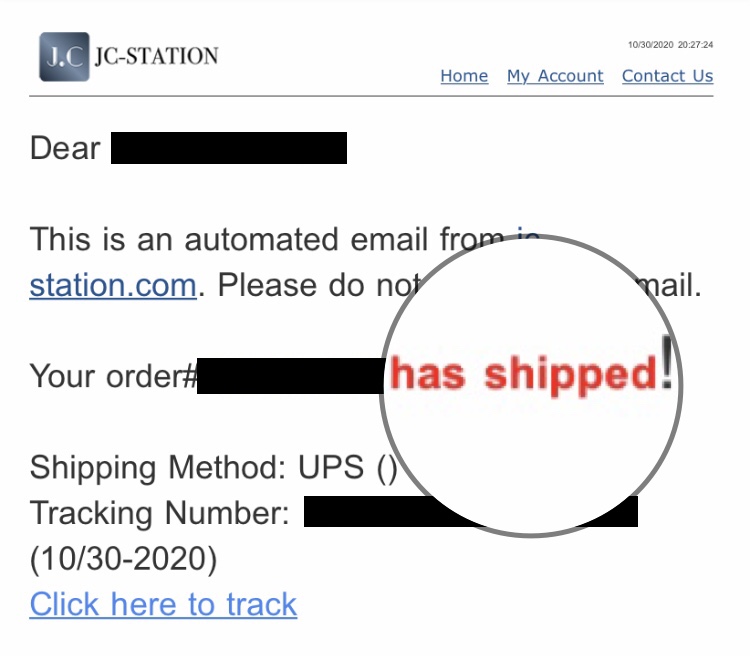Click here to track link
The image size is (750, 656).
pos(163,604)
